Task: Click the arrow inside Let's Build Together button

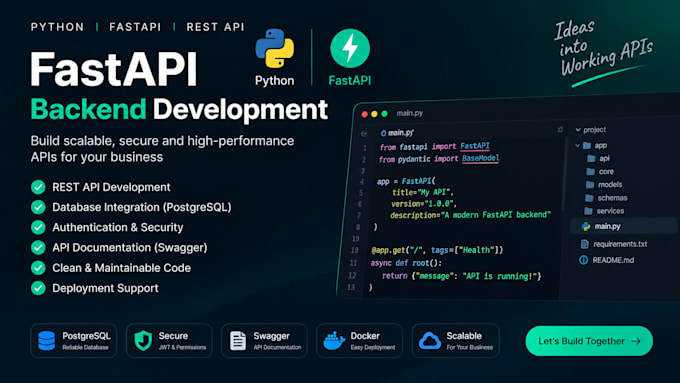Action: 636,341
